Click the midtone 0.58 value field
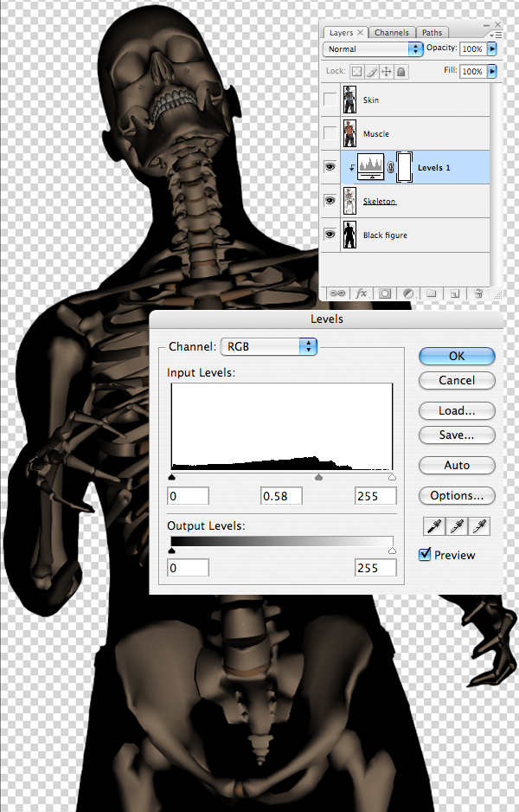Viewport: 519px width, 812px height. click(281, 495)
